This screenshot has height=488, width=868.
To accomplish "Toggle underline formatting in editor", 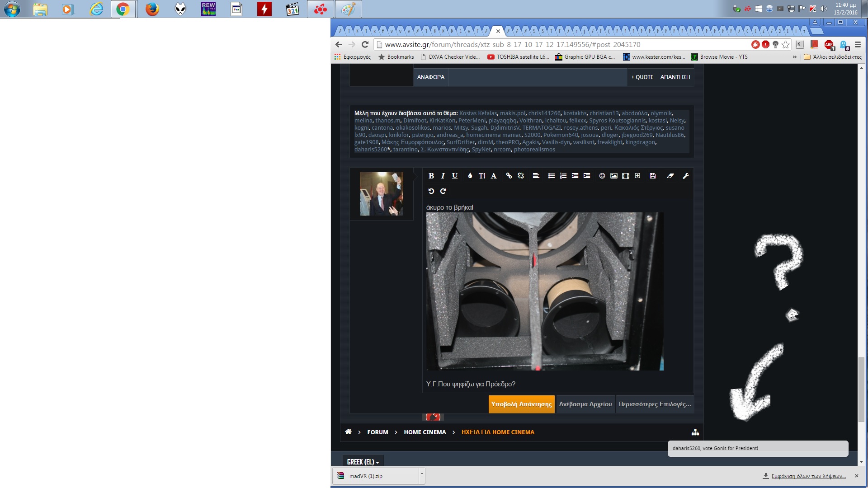I will coord(455,176).
